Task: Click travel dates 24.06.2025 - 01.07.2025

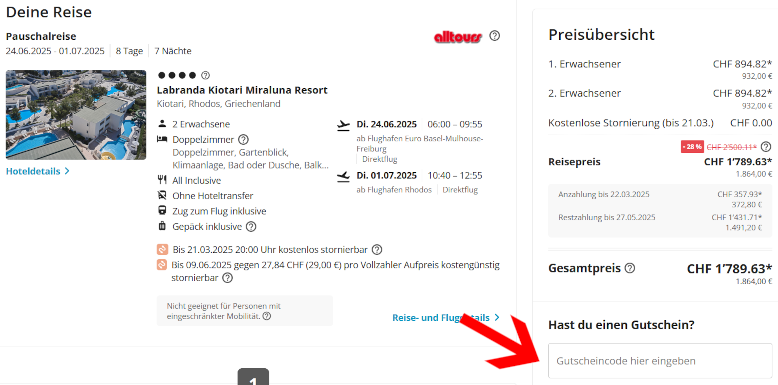Action: [x=55, y=51]
